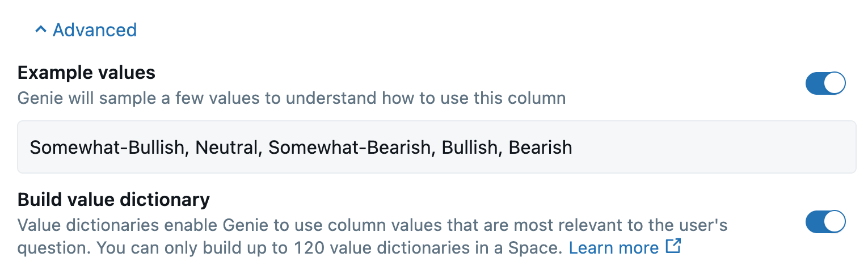
Task: Click the Advanced section label
Action: [x=95, y=30]
